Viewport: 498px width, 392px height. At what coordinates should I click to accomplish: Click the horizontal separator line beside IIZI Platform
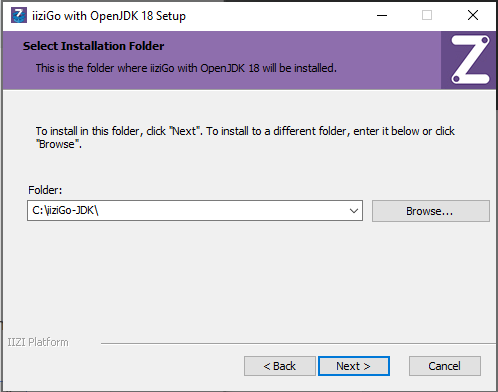(x=298, y=343)
